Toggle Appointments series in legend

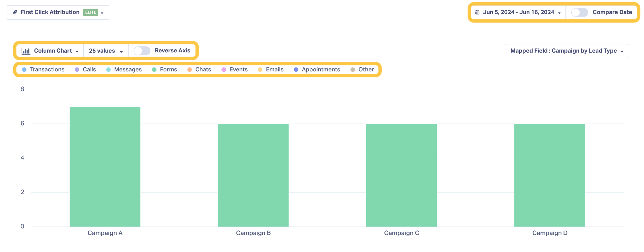[x=317, y=70]
